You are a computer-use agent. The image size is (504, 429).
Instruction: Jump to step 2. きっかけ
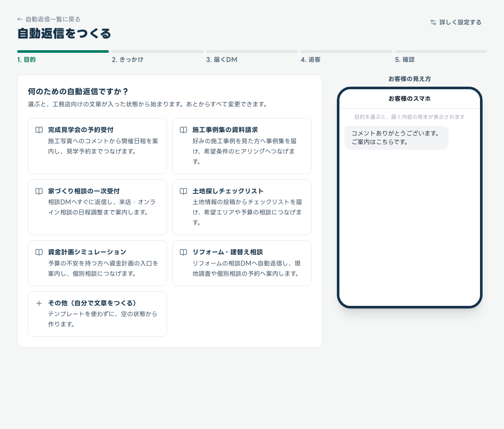[128, 60]
